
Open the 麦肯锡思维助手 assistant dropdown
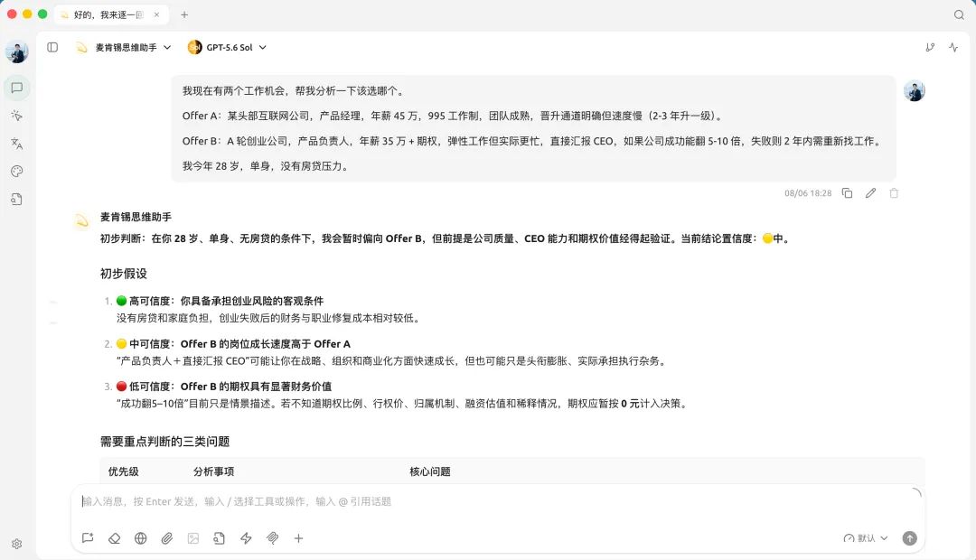123,47
